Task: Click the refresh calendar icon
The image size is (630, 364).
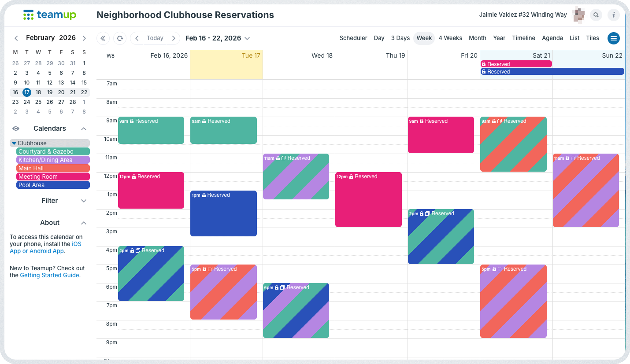Action: (x=120, y=38)
